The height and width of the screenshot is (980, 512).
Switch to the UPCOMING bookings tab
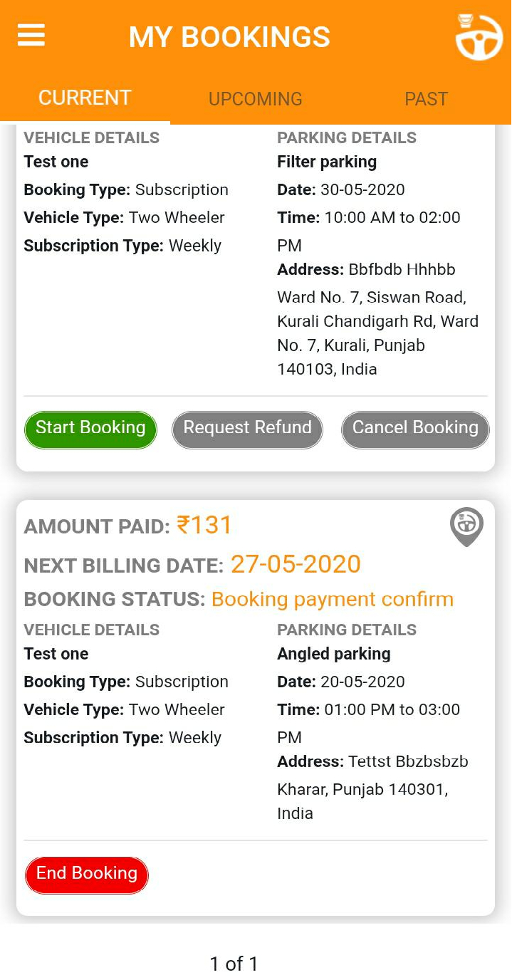coord(255,99)
